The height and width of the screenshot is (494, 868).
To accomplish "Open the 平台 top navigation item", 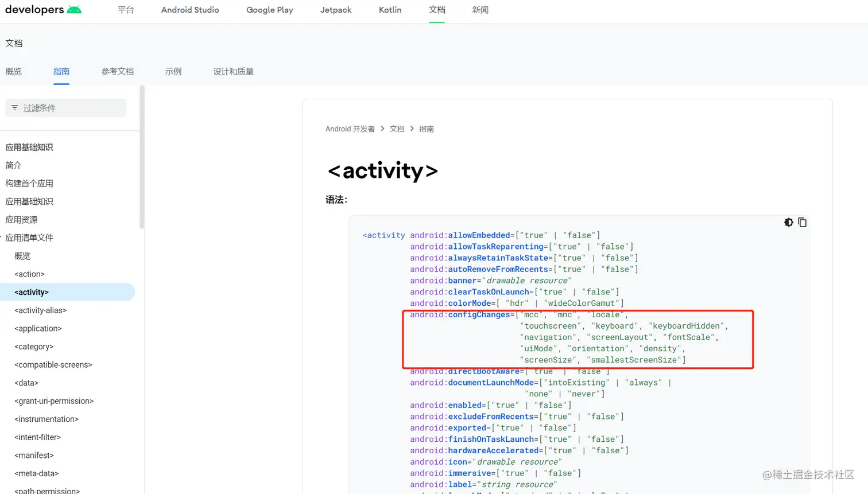I will pyautogui.click(x=126, y=10).
